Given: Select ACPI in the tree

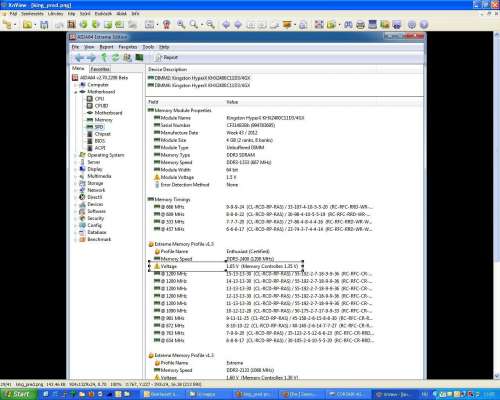Looking at the screenshot, I should (x=100, y=148).
